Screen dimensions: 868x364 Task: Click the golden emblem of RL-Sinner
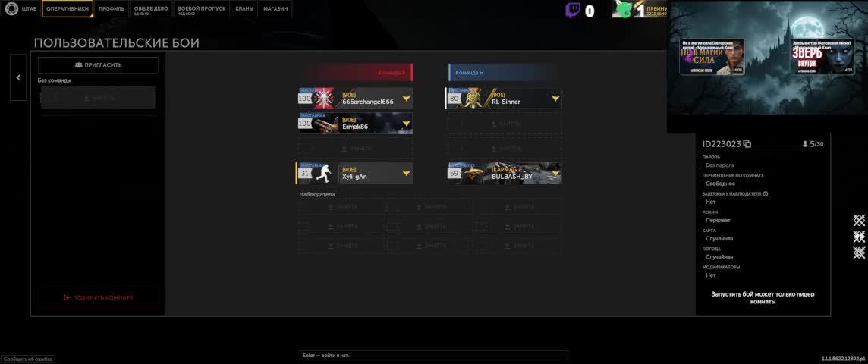472,99
